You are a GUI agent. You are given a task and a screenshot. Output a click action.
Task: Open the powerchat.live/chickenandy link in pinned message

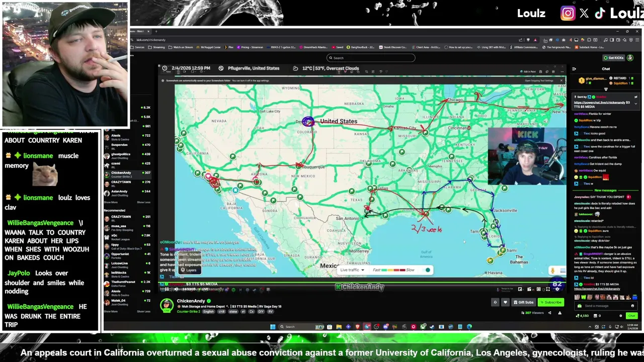point(599,103)
